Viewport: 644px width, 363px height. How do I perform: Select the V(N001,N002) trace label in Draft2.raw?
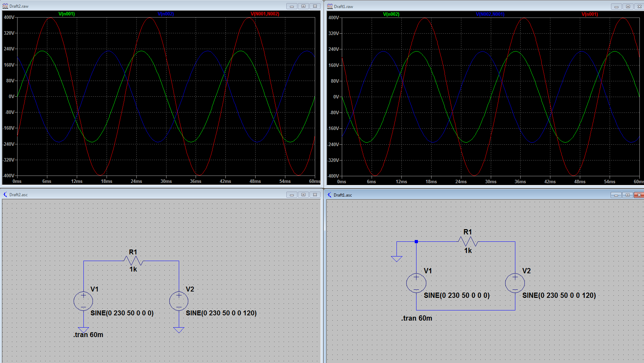[265, 14]
